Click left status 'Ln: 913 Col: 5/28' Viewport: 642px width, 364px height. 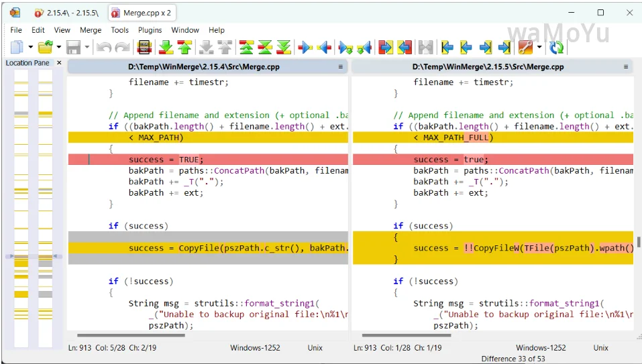coord(97,348)
